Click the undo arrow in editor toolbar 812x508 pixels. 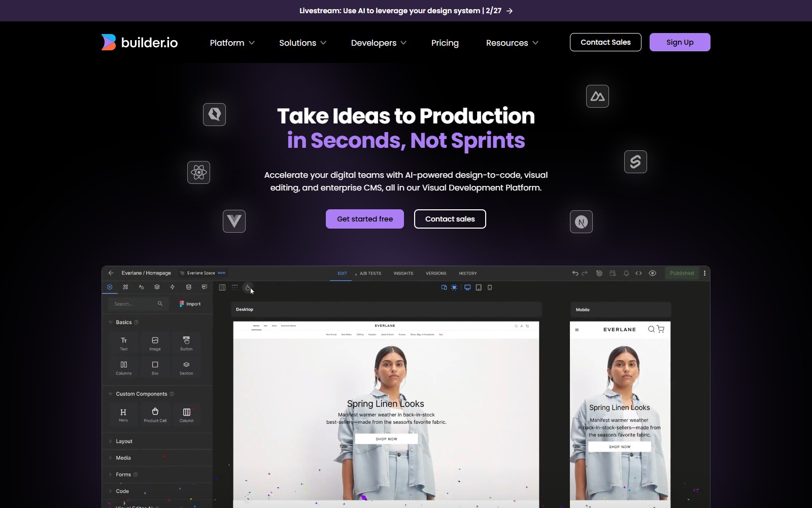pos(575,273)
